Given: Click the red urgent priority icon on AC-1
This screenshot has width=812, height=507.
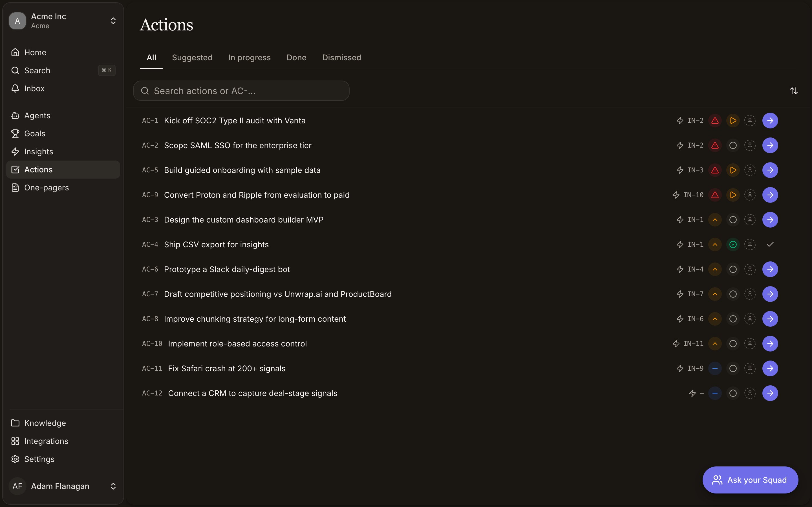Looking at the screenshot, I should pos(715,121).
